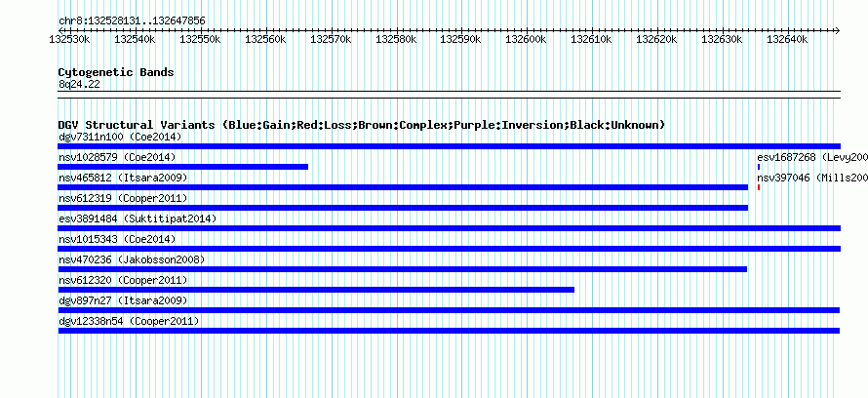Select the 8q24.22 band label
The image size is (868, 398).
point(79,84)
